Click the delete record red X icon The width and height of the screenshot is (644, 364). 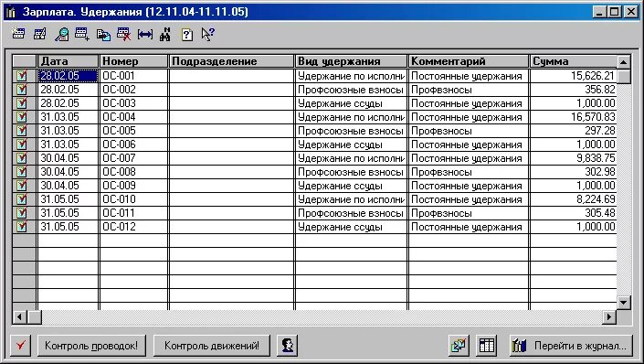pos(123,34)
